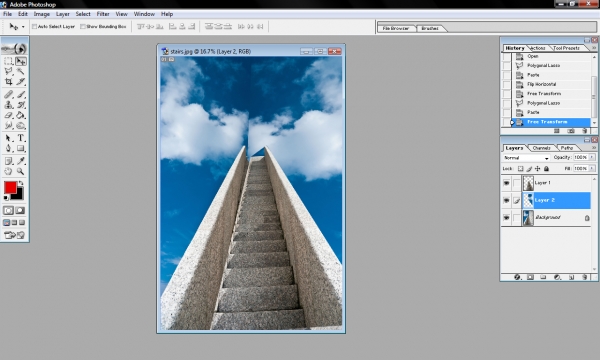Select the Paint Bucket tool
The height and width of the screenshot is (360, 600).
click(21, 115)
